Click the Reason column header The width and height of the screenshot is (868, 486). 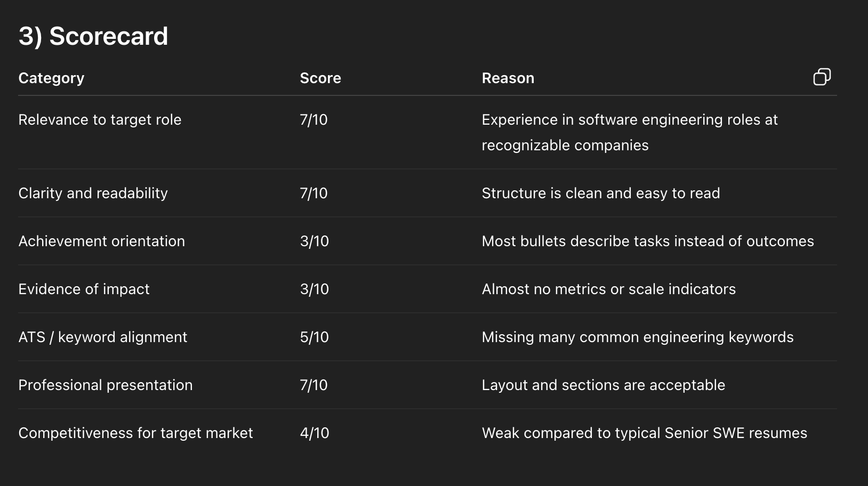(x=508, y=78)
